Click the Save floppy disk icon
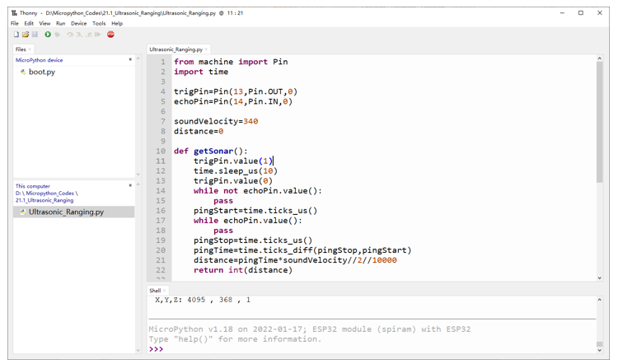This screenshot has width=618, height=364. [x=35, y=35]
